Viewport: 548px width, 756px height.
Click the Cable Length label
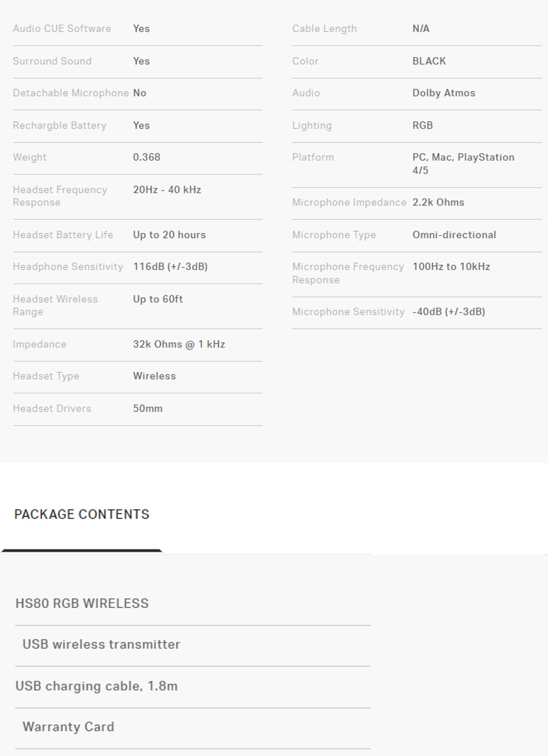tap(325, 29)
